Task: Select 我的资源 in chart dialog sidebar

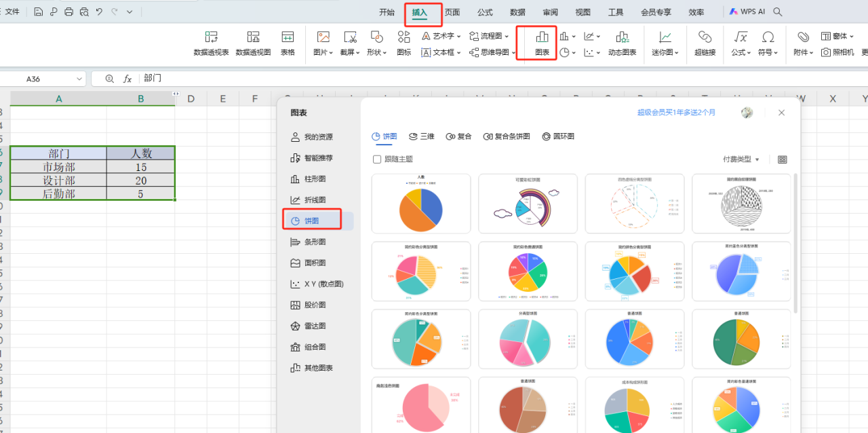Action: 318,137
